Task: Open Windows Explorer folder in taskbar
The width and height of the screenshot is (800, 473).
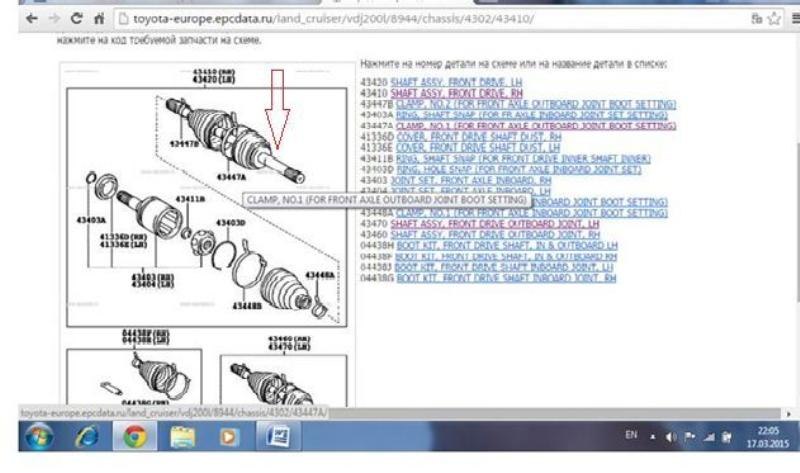Action: pyautogui.click(x=183, y=437)
